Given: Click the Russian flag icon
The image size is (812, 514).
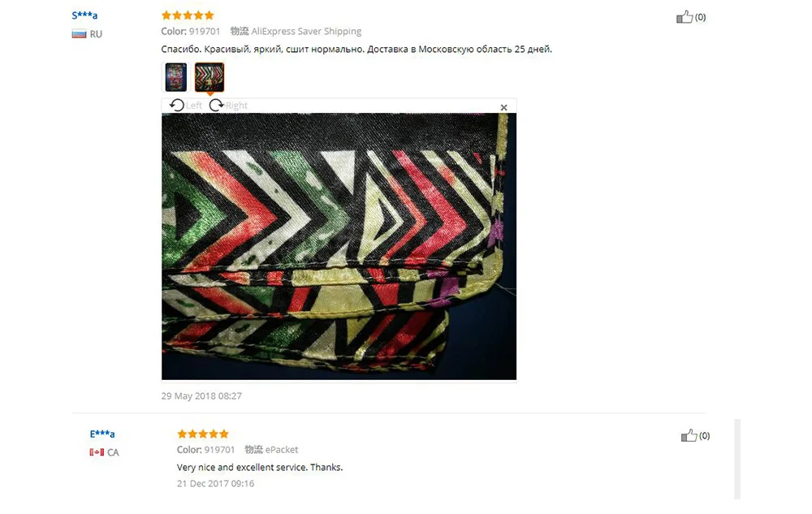Looking at the screenshot, I should [x=79, y=34].
